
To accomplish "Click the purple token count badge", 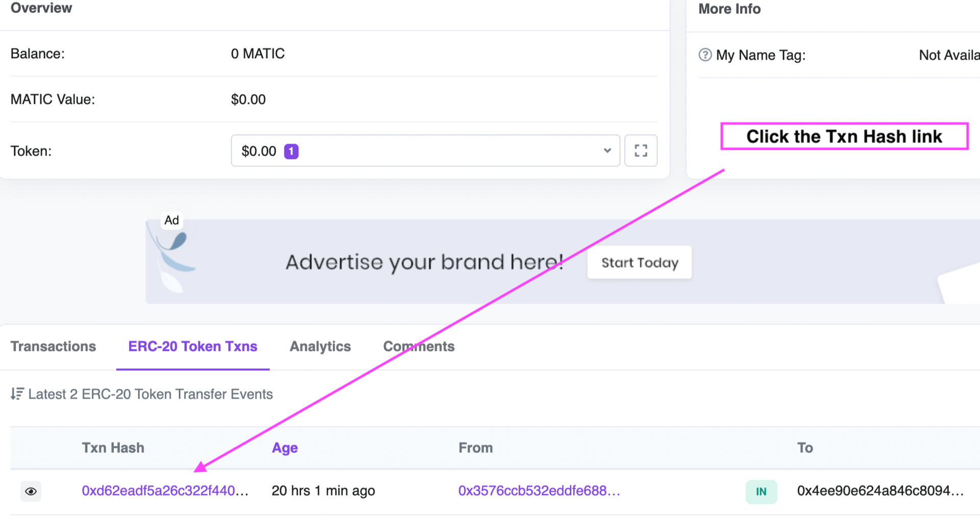I will point(291,151).
